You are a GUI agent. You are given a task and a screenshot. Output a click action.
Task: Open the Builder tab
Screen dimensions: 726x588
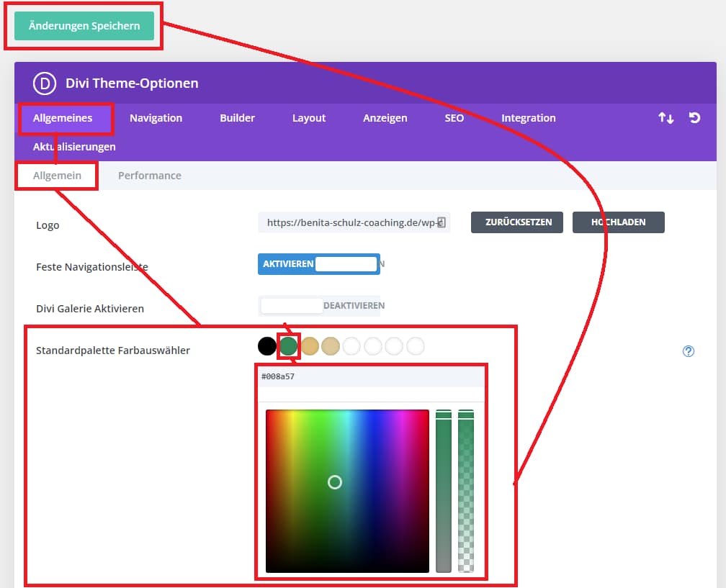237,118
